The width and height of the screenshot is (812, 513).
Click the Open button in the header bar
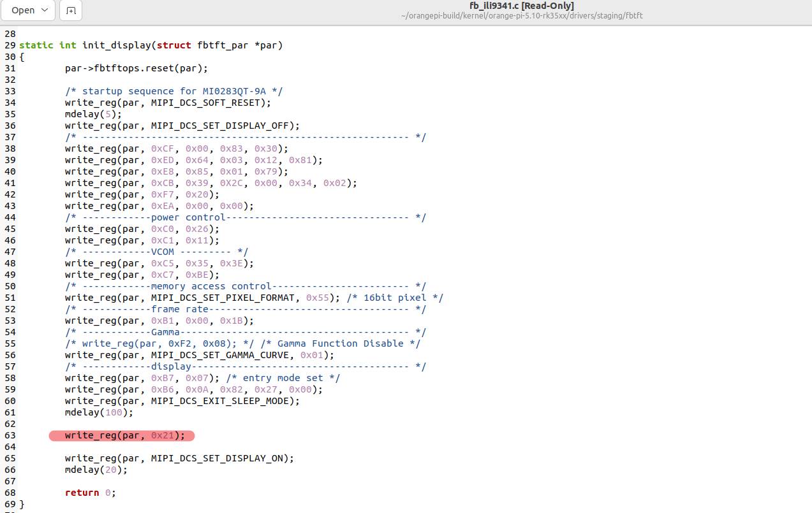click(x=28, y=10)
